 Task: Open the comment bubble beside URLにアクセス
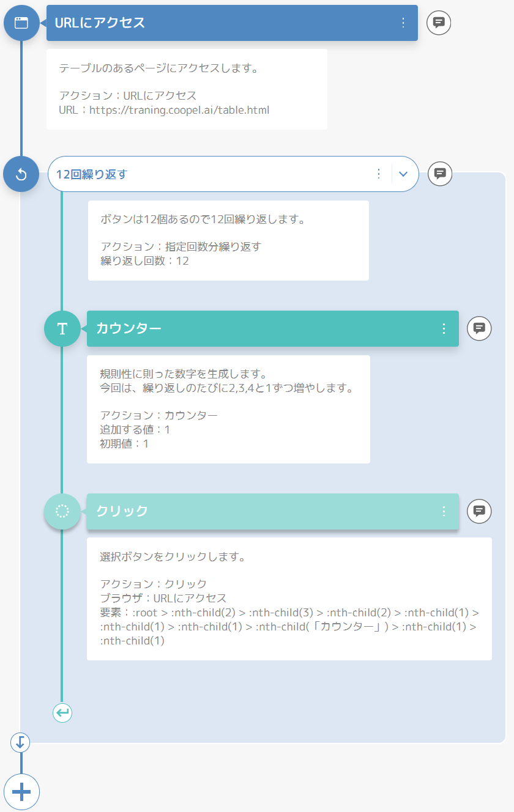click(x=439, y=23)
